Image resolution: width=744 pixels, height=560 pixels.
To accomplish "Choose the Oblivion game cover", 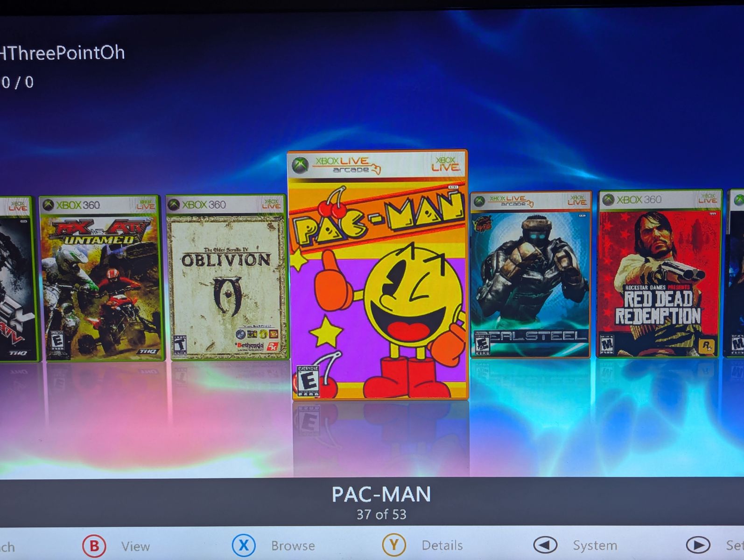I will [227, 278].
